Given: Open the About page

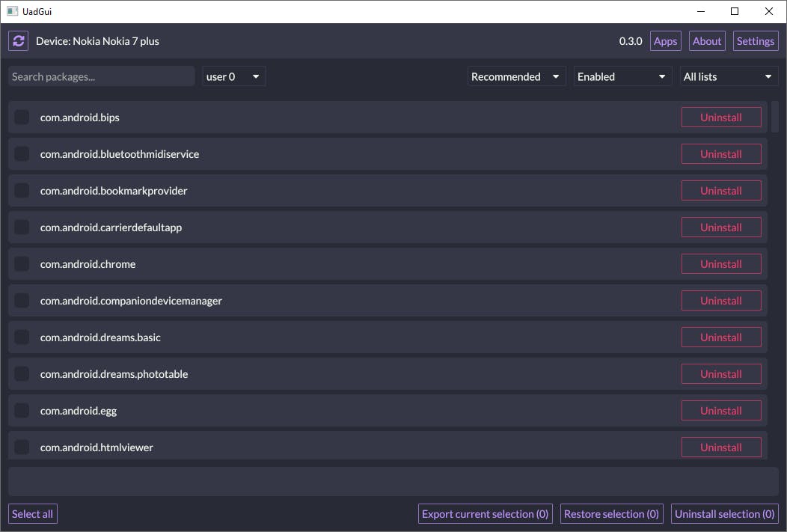Looking at the screenshot, I should pos(707,41).
